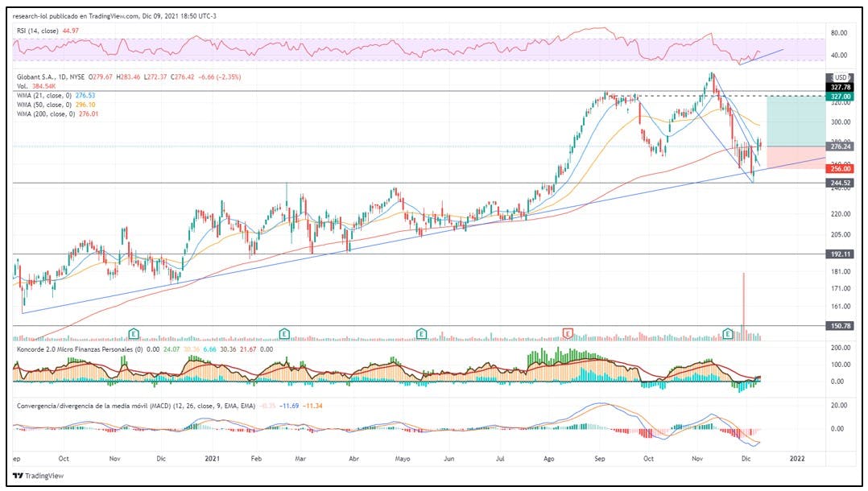The image size is (868, 491).
Task: Click the 244.52 horizontal line price label
Action: (840, 183)
